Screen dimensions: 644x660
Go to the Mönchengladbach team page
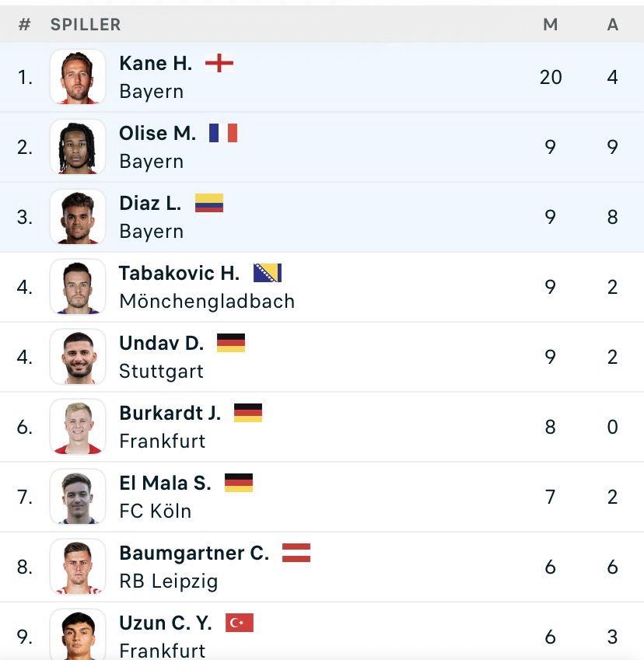coord(207,302)
